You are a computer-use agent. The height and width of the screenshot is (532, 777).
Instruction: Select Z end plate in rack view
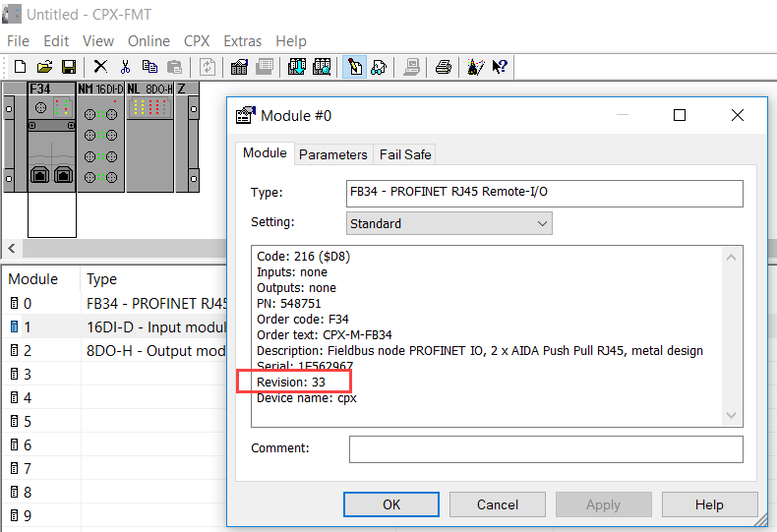coord(187,138)
